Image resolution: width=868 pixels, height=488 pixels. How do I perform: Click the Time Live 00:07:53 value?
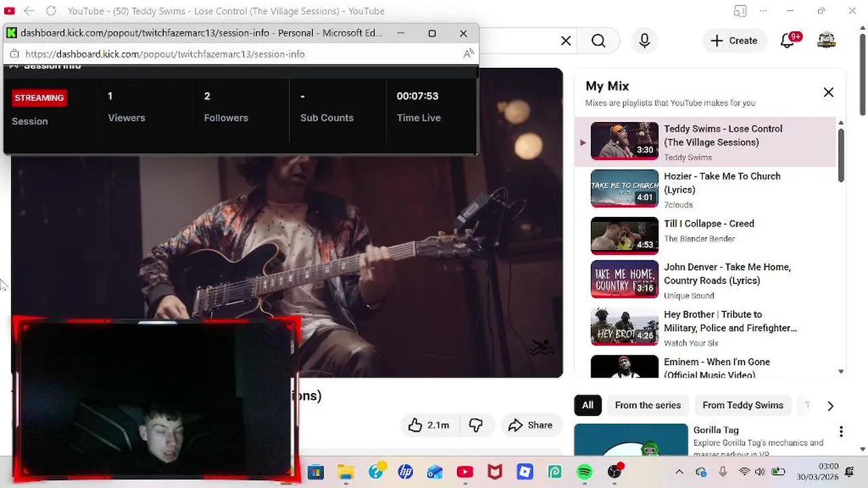coord(417,96)
